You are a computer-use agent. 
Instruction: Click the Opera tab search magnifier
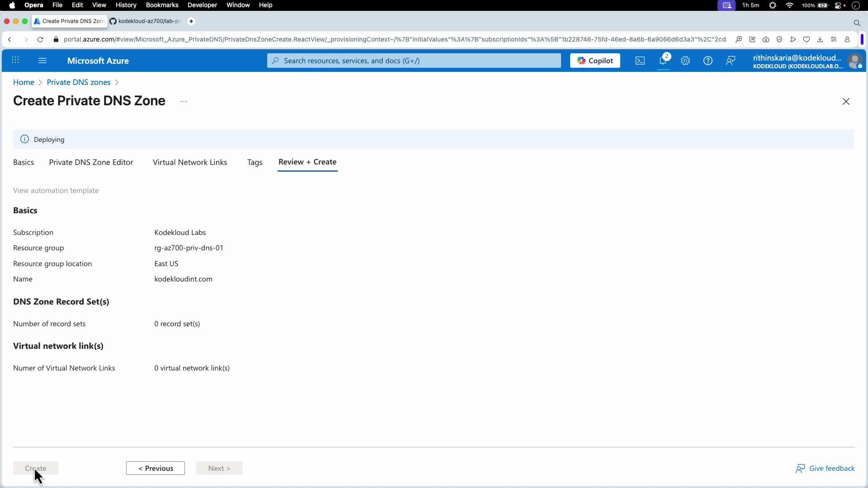tap(857, 23)
